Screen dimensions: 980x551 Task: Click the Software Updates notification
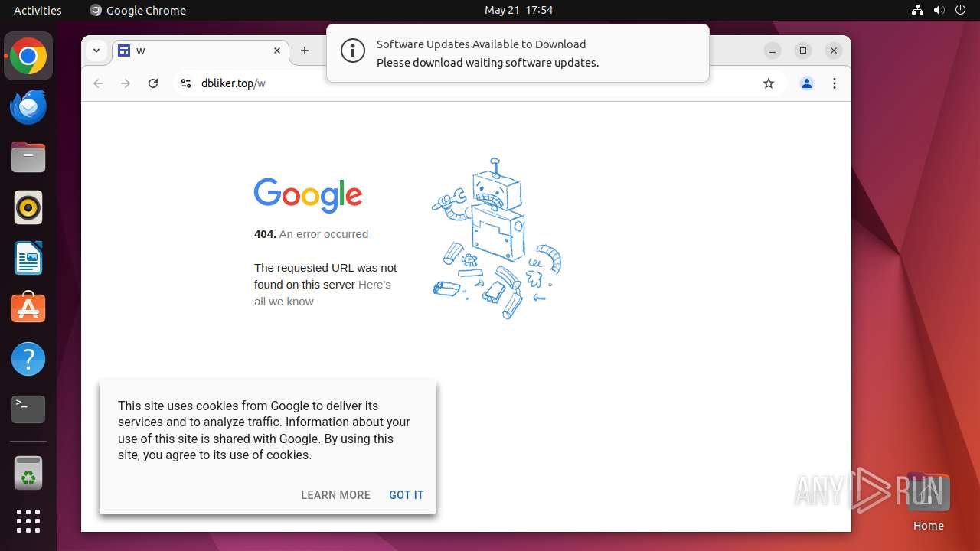coord(518,54)
